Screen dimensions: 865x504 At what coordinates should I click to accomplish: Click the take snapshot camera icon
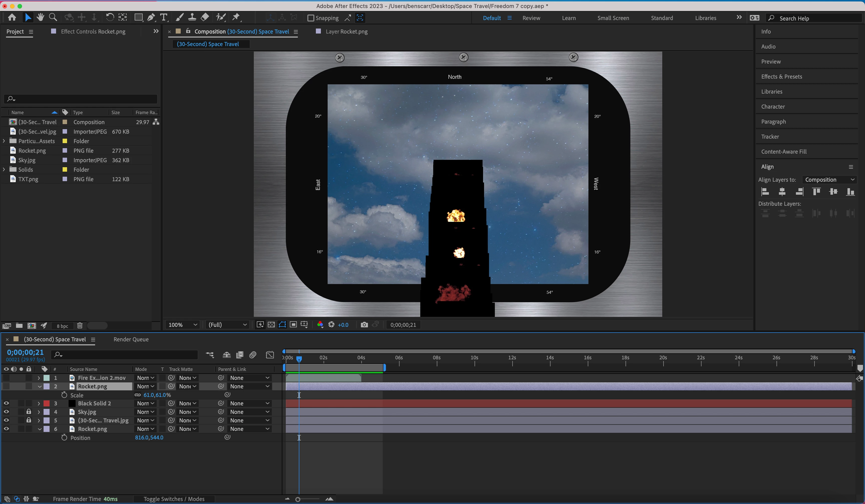point(364,325)
